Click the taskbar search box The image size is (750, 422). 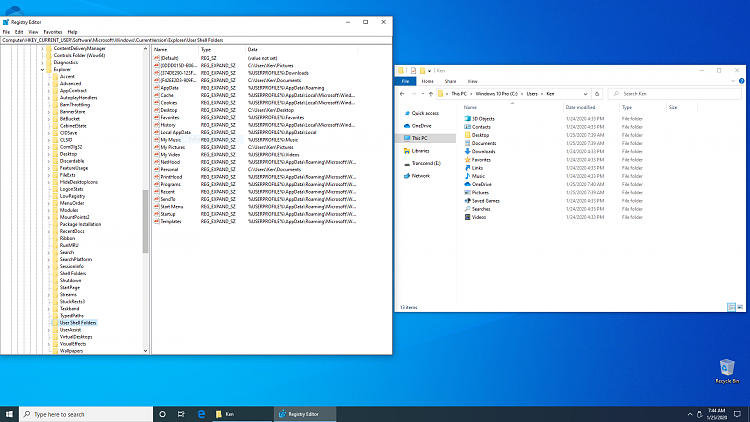tap(86, 414)
